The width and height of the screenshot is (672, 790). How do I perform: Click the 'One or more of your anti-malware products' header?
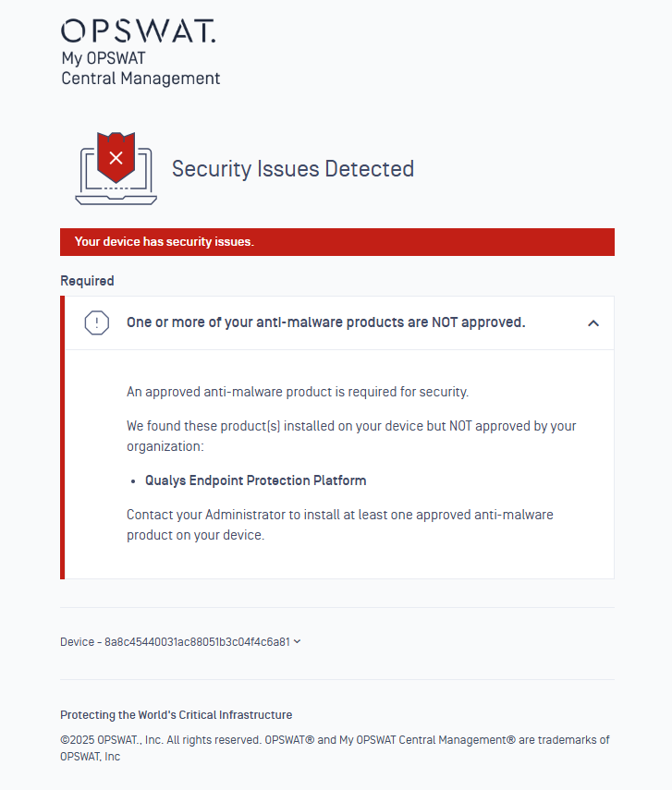point(325,322)
